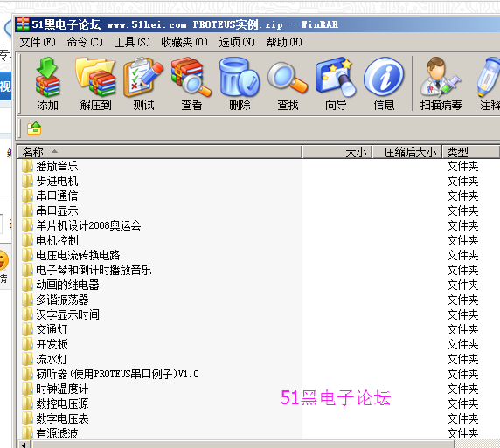Select the 单片机设计2008奥运会 folder

click(x=88, y=225)
